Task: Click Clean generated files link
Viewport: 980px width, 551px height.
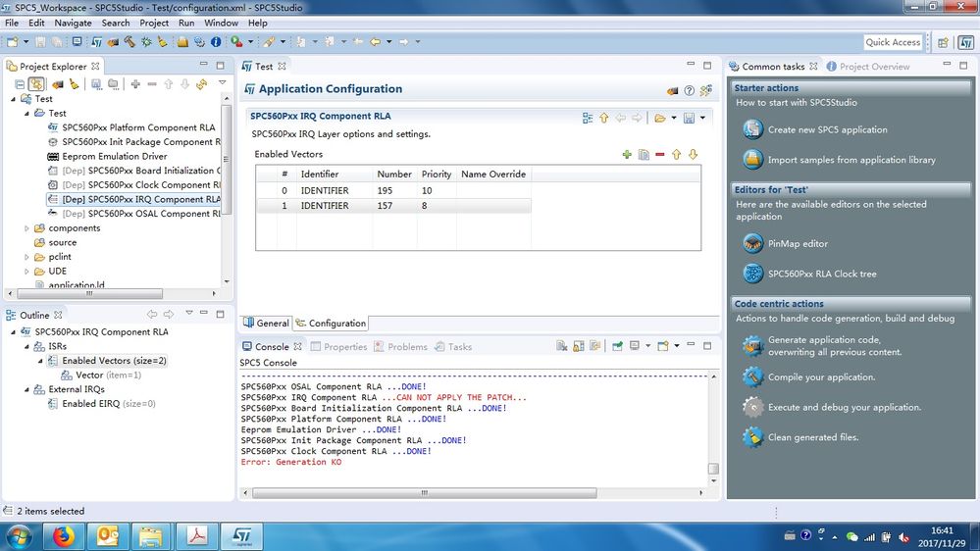Action: click(813, 437)
